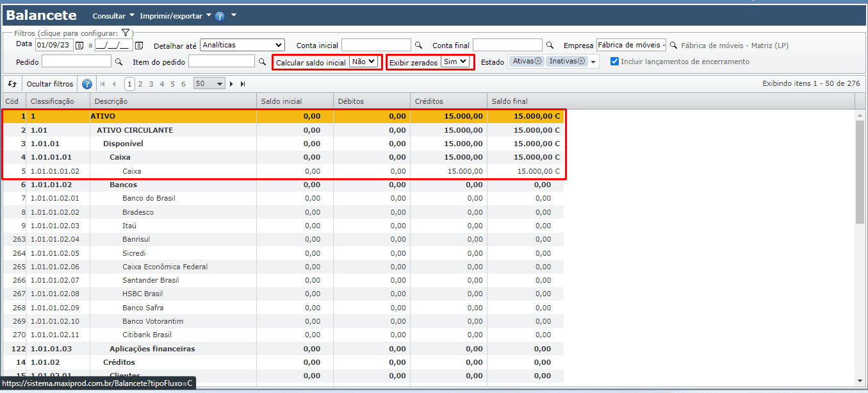Open the start date calendar picker

point(79,46)
